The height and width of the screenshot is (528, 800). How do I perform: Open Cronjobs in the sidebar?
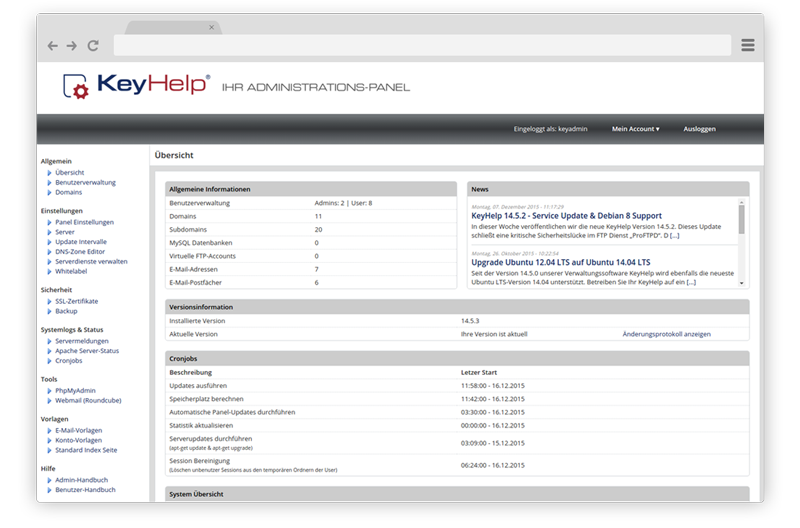pos(68,361)
